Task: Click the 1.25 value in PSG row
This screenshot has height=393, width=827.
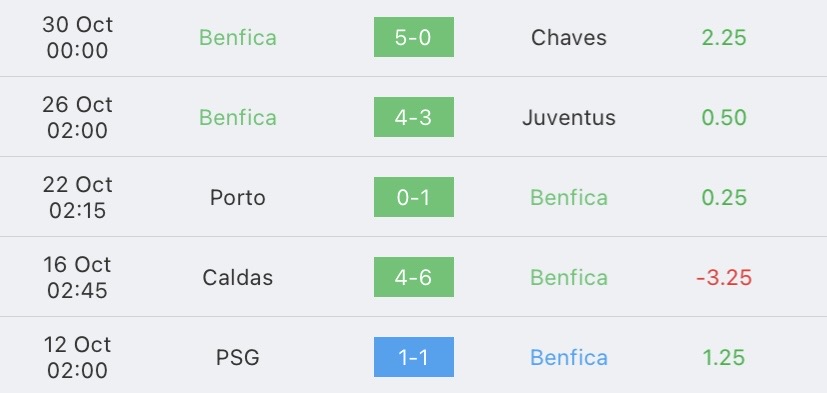Action: coord(724,358)
